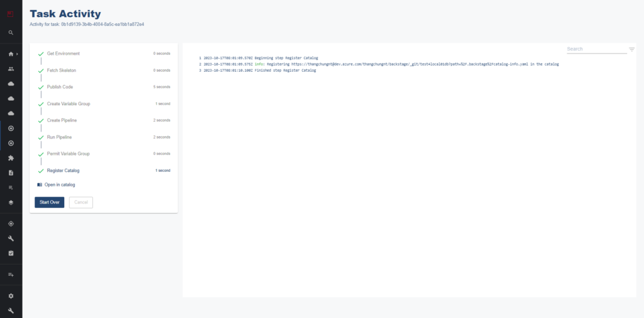644x318 pixels.
Task: Open the clipboard checklist icon in the sidebar
Action: click(11, 253)
